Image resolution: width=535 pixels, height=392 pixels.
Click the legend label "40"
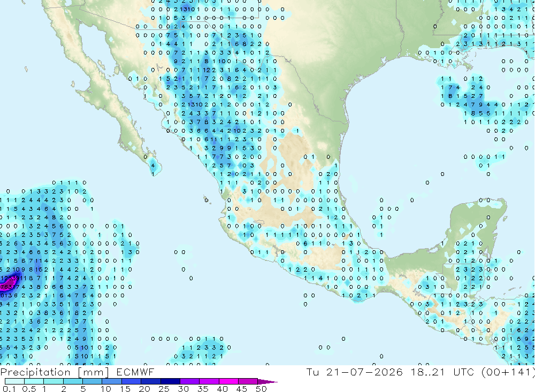222,389
